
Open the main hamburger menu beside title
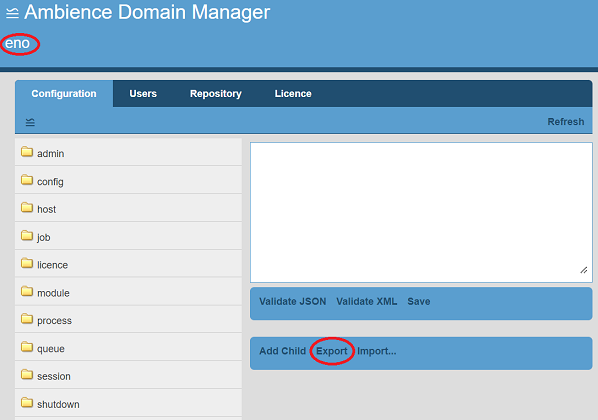point(12,13)
